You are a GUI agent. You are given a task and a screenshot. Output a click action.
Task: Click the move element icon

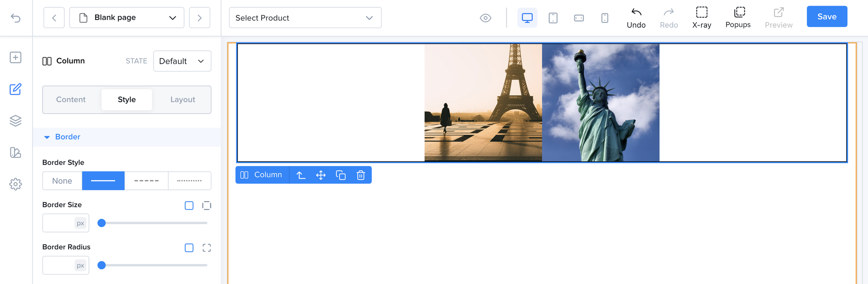tap(321, 175)
